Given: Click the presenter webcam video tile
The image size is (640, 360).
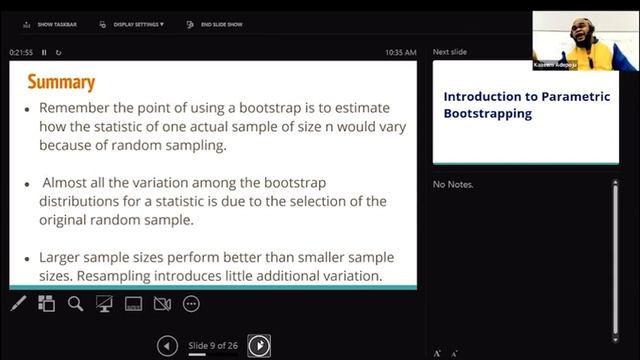Looking at the screenshot, I should [586, 40].
